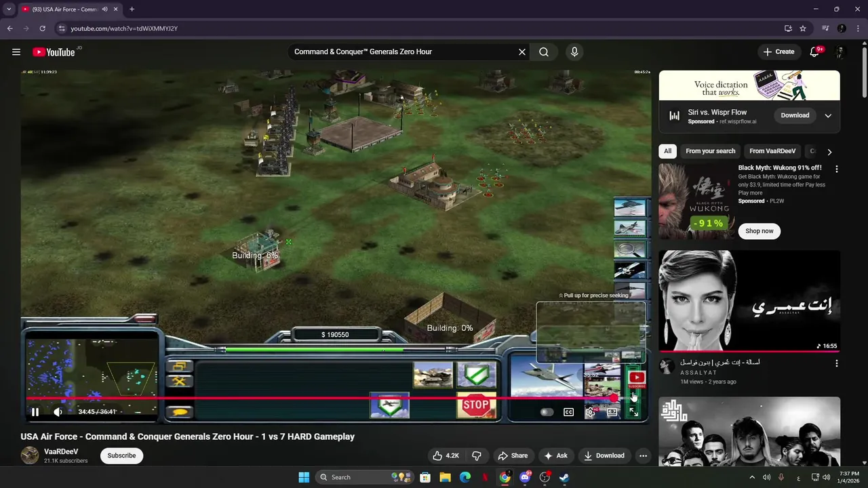The image size is (868, 488).
Task: Open Chrome profile avatar
Action: click(842, 28)
